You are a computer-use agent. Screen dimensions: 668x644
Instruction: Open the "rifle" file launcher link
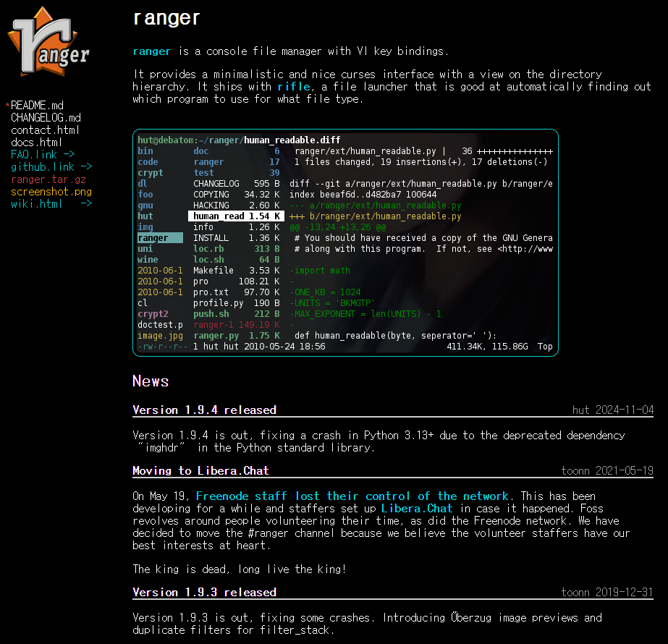pyautogui.click(x=294, y=87)
